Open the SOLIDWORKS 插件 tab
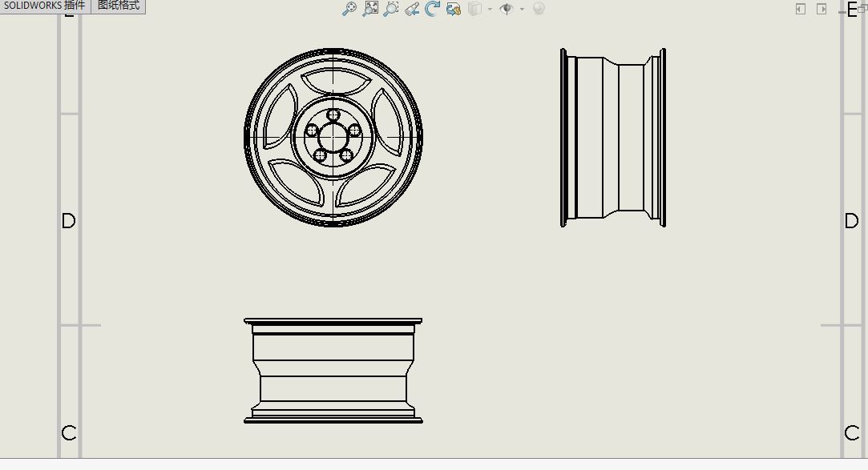 pos(45,6)
